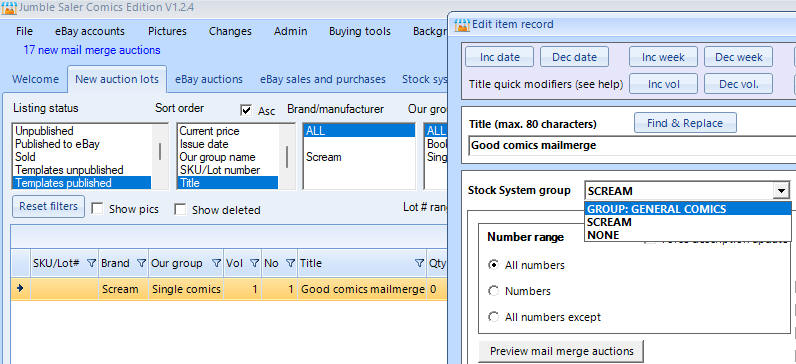The width and height of the screenshot is (796, 364).
Task: Click the Jumble Saler app icon in title bar
Action: pos(9,8)
